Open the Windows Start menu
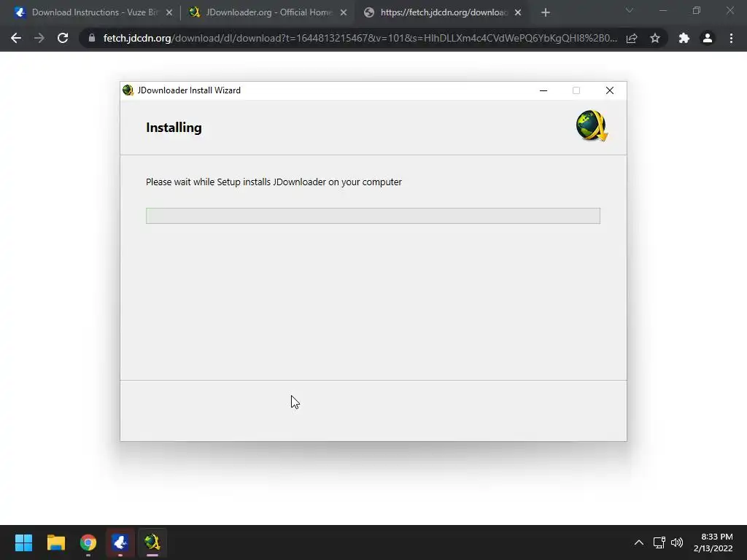The height and width of the screenshot is (560, 747). [x=23, y=542]
